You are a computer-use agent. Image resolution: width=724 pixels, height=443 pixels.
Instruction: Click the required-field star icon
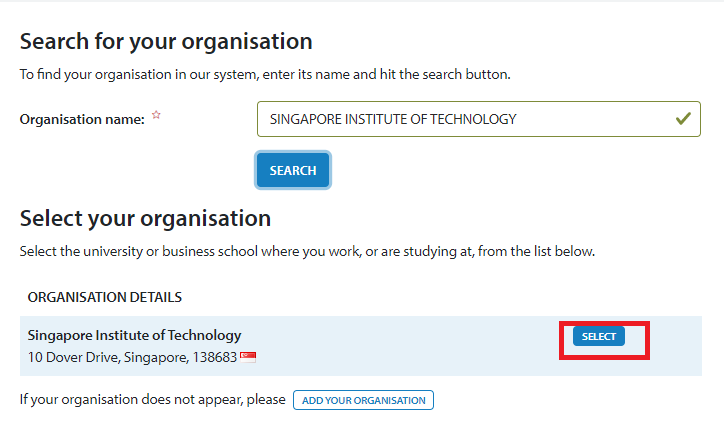156,115
